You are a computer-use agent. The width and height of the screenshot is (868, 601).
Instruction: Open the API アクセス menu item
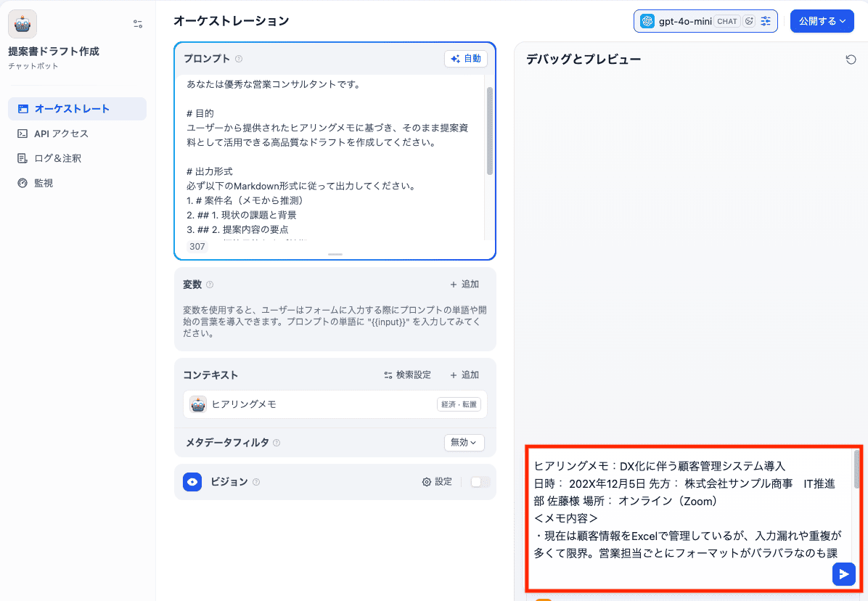pos(77,134)
